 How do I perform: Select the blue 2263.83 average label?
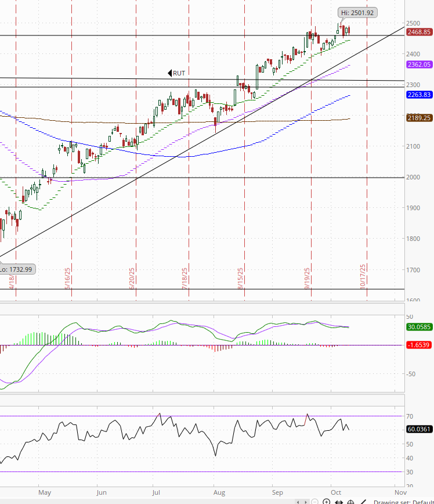click(419, 95)
